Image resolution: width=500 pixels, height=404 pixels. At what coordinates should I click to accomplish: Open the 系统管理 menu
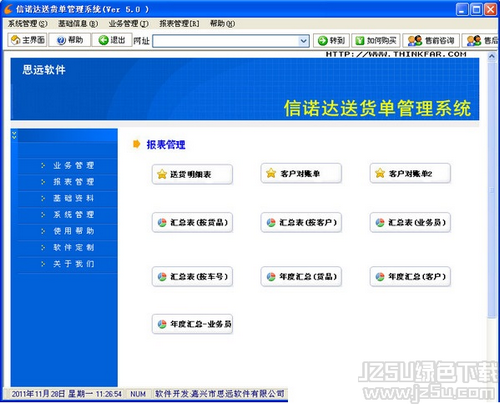click(x=28, y=24)
